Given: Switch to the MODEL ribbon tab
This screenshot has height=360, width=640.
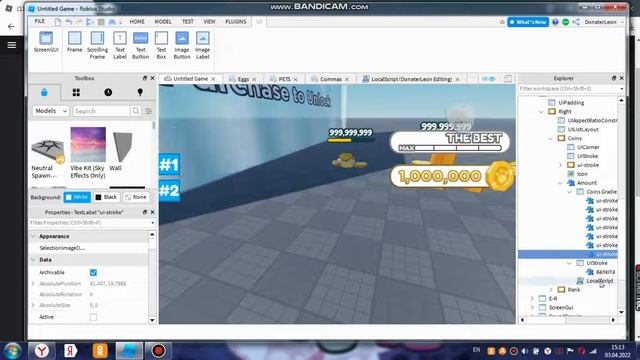Looking at the screenshot, I should pyautogui.click(x=163, y=22).
